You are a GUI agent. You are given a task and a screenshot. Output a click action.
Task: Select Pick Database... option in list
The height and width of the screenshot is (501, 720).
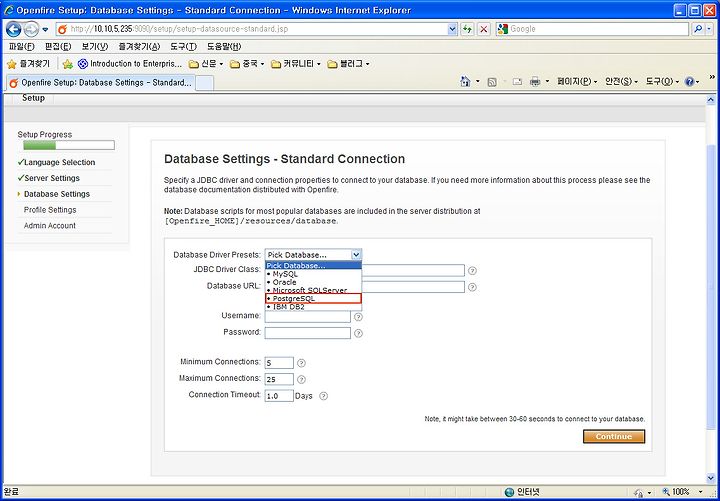313,266
